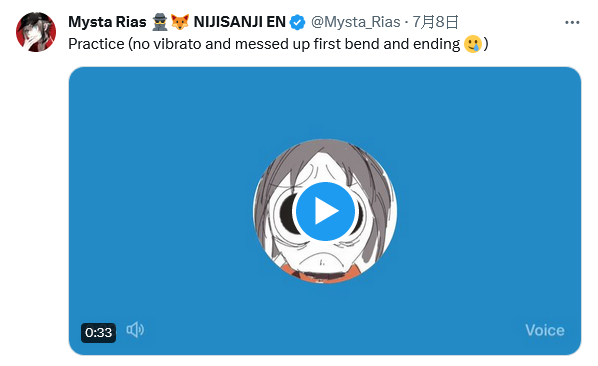598x366 pixels.
Task: Click the blue verified checkmark badge
Action: (297, 22)
